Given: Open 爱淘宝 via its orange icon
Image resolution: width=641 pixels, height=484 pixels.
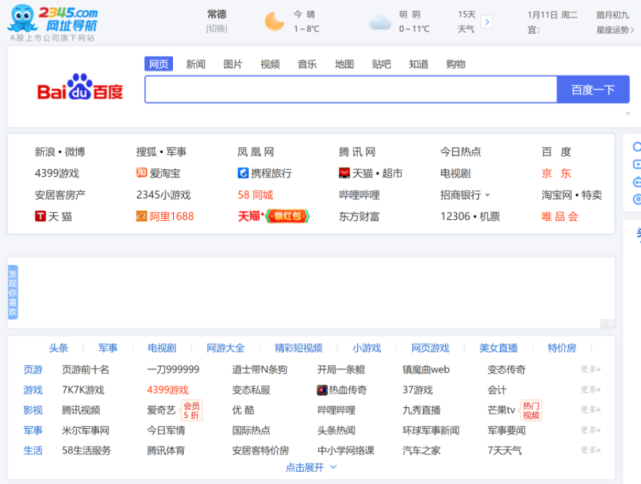Looking at the screenshot, I should point(141,173).
